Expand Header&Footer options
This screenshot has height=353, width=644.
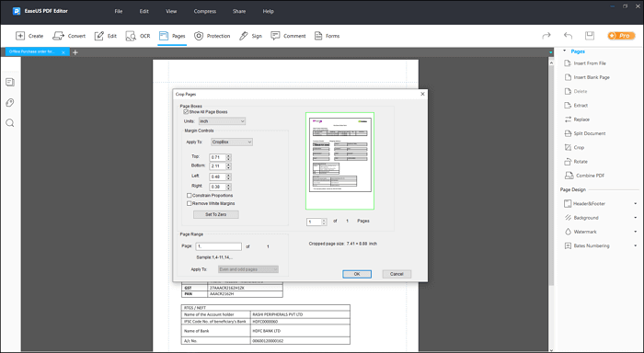click(x=636, y=203)
